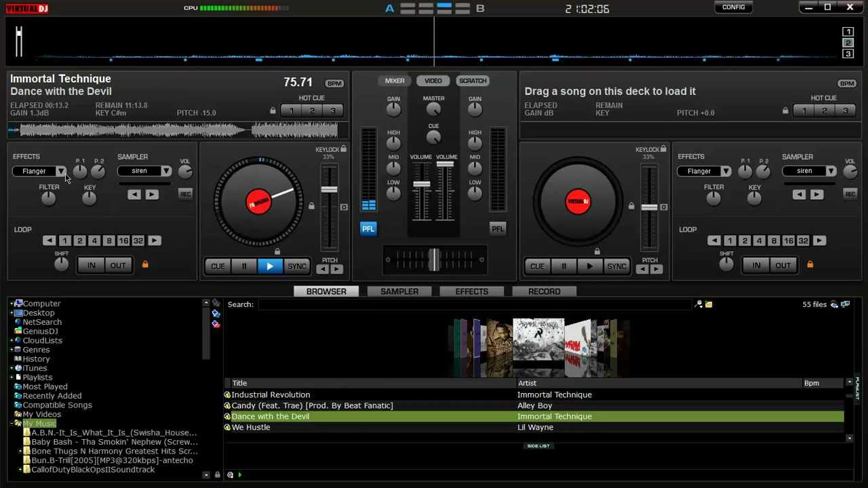The image size is (868, 488).
Task: Open the GeniusDJ folder
Action: click(40, 331)
